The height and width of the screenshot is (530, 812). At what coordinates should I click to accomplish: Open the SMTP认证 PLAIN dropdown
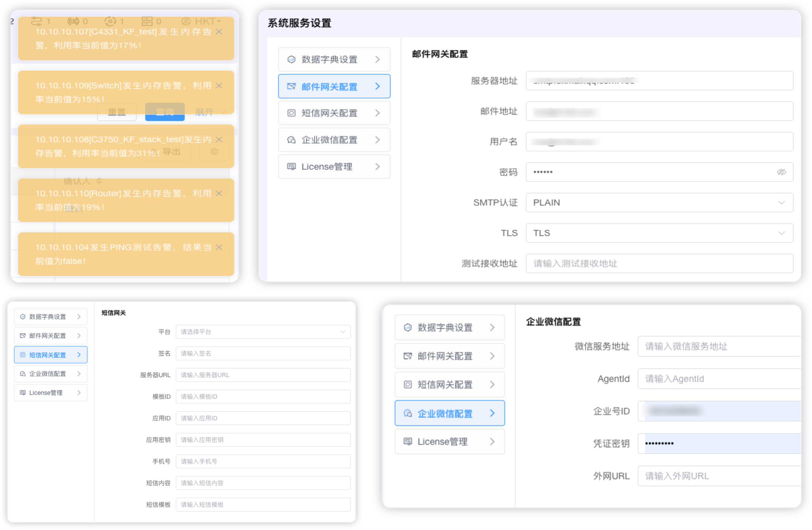[x=660, y=203]
